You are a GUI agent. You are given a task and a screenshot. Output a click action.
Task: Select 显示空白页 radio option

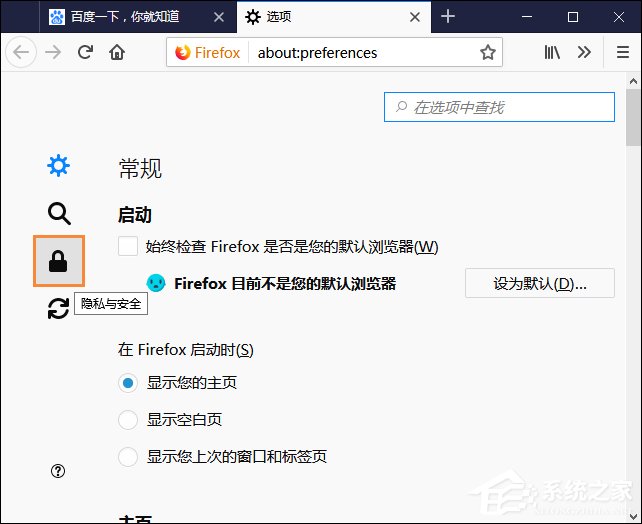pos(128,420)
